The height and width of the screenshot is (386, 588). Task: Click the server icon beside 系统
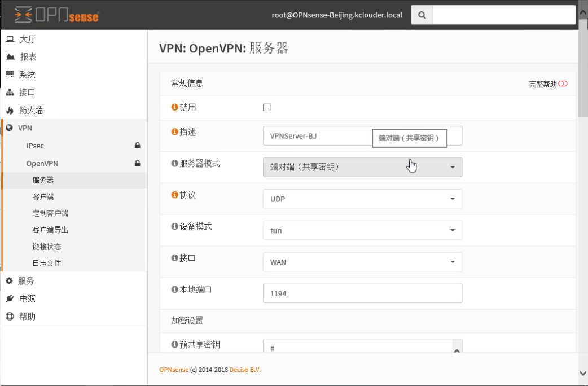(x=10, y=74)
